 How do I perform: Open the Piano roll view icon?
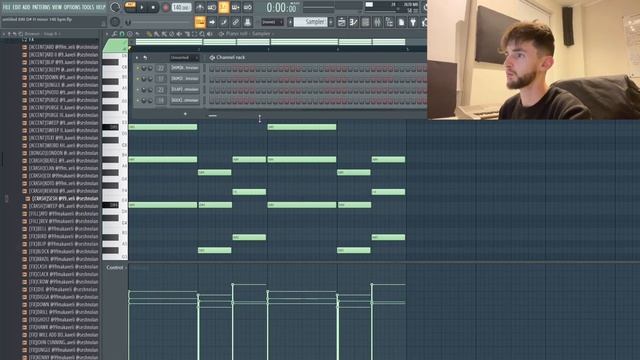coord(353,22)
